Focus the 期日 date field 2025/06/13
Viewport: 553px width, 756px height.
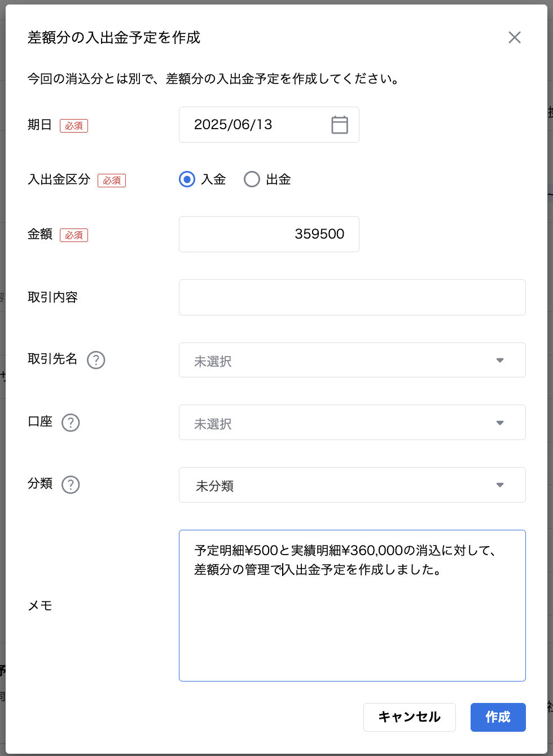tap(269, 125)
